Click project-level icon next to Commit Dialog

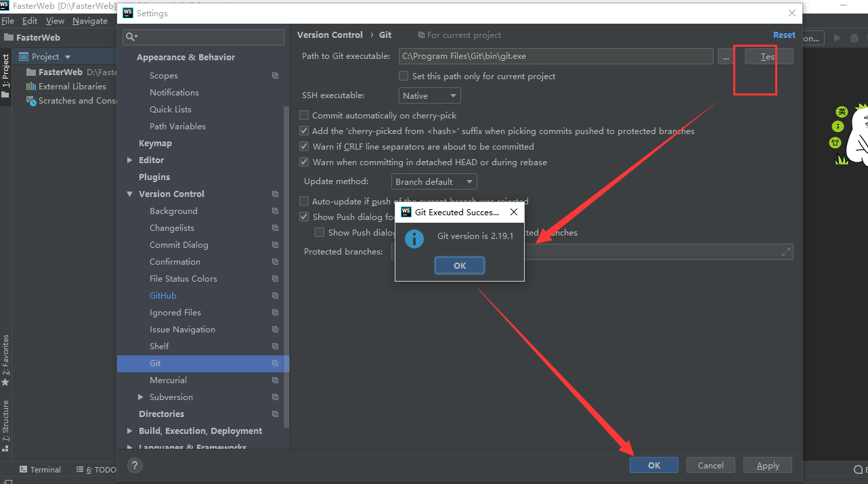coord(276,245)
